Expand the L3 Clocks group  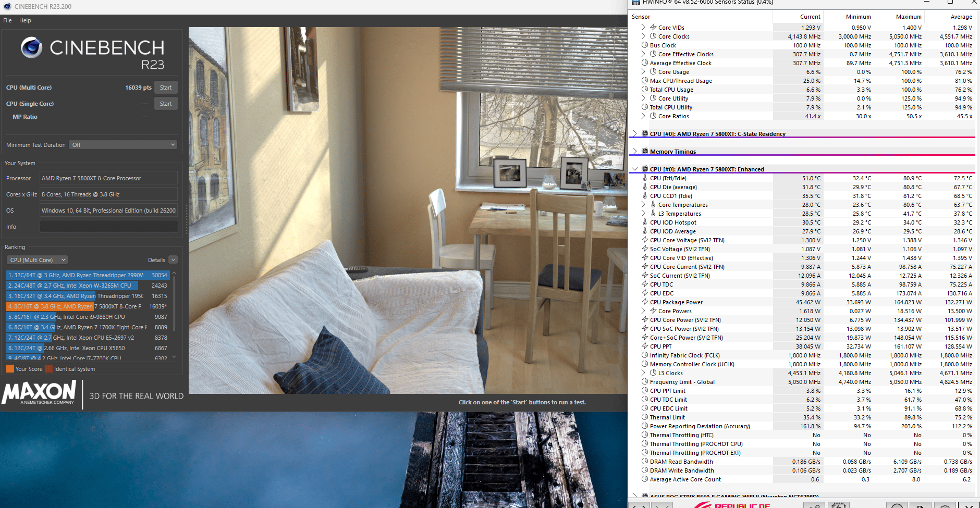[x=643, y=373]
